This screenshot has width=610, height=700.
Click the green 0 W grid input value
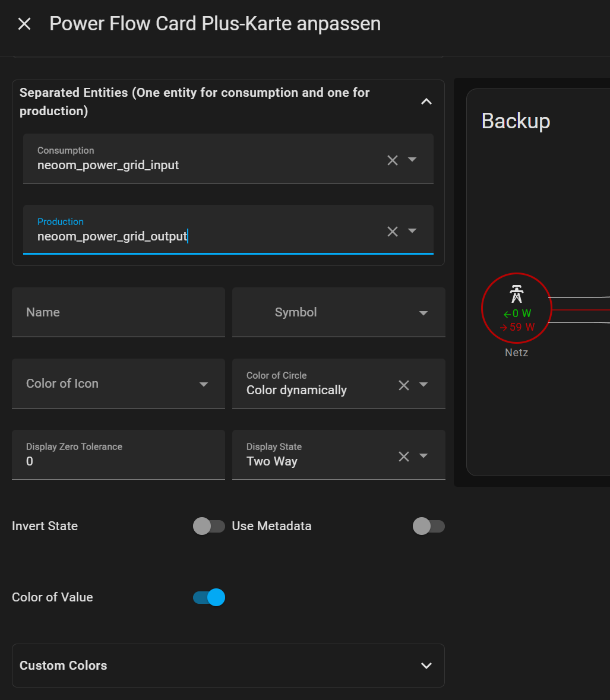517,314
